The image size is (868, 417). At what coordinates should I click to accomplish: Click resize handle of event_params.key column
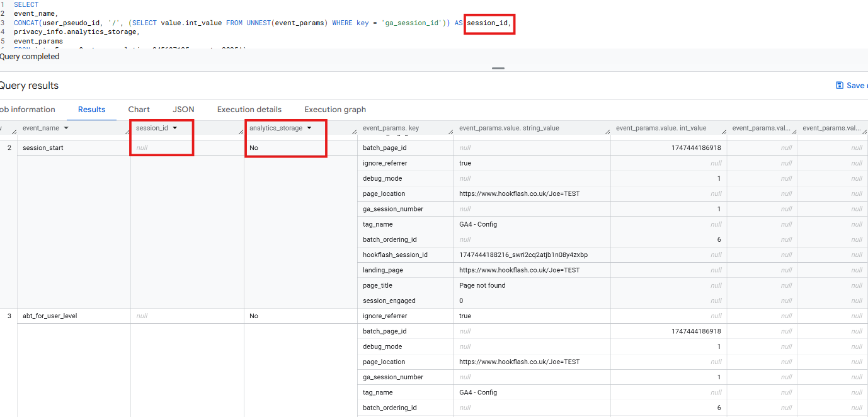coord(450,132)
